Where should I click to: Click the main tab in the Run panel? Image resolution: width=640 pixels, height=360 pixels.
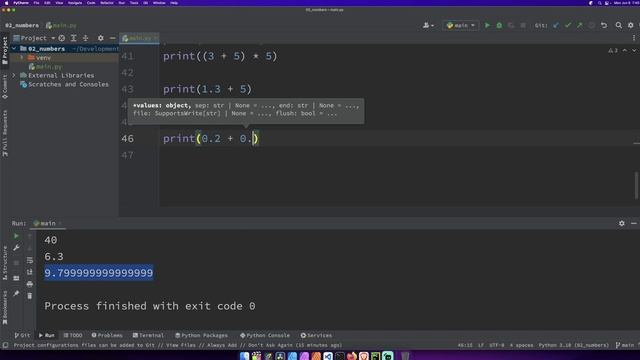tap(48, 223)
